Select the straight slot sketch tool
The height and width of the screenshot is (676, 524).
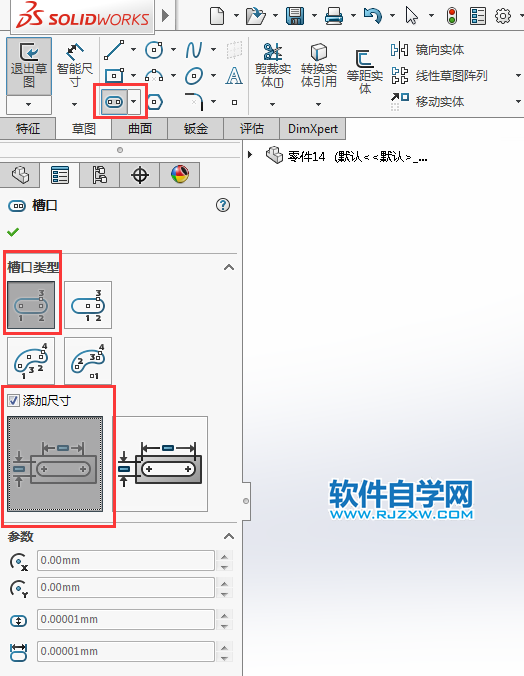[x=114, y=102]
